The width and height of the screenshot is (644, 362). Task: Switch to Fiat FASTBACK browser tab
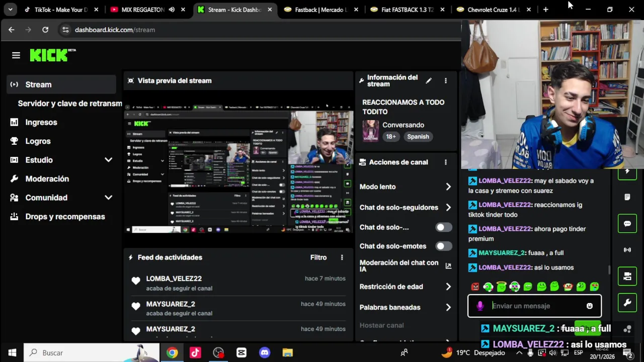[x=408, y=10]
